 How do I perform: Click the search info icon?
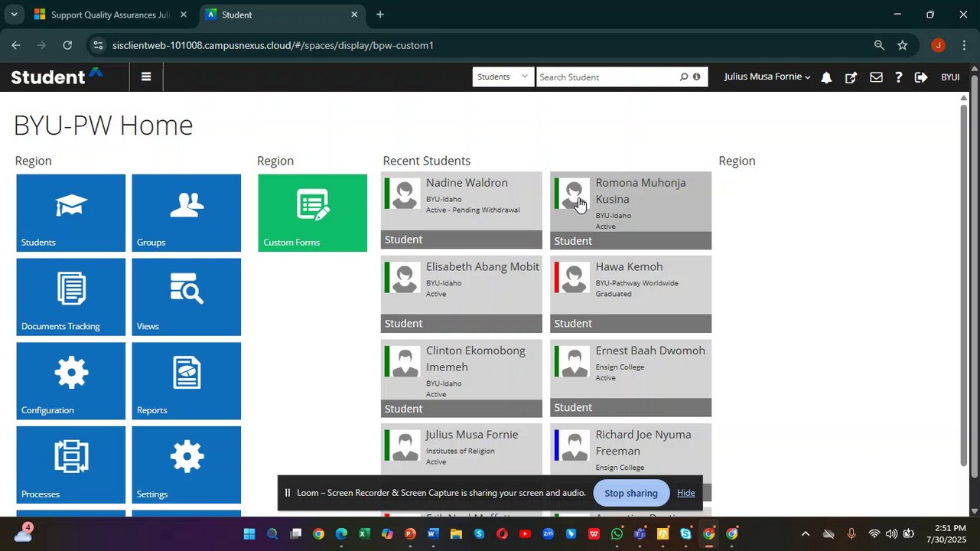[696, 77]
